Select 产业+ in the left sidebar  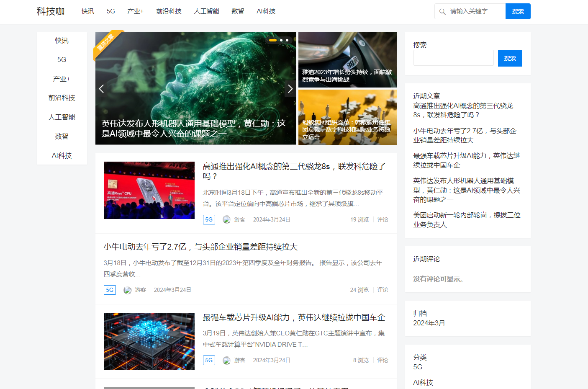62,79
